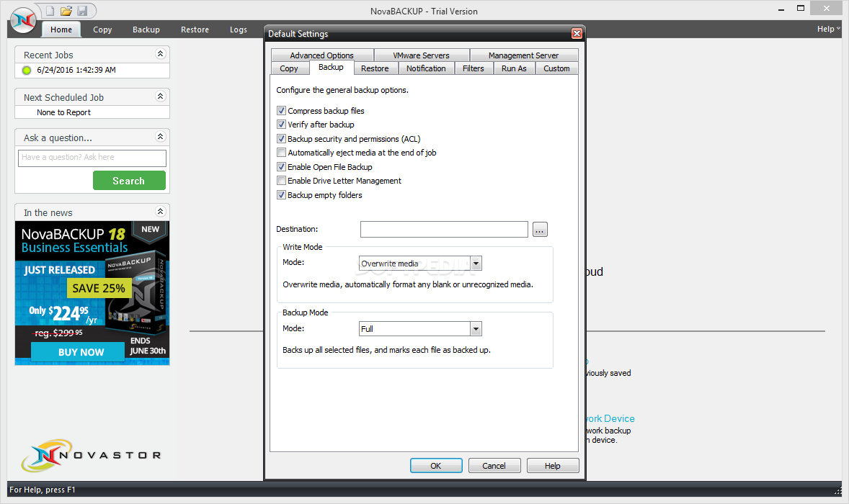
Task: Select the Copy tab in Default Settings
Action: 288,68
